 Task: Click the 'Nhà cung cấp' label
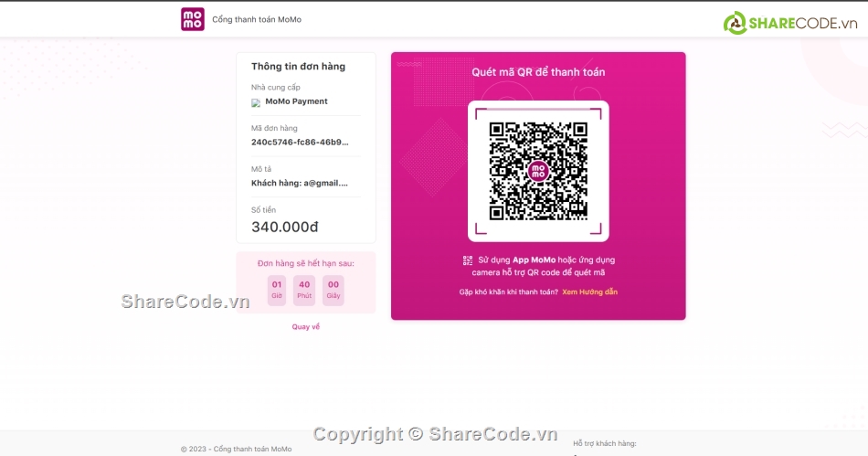point(276,88)
